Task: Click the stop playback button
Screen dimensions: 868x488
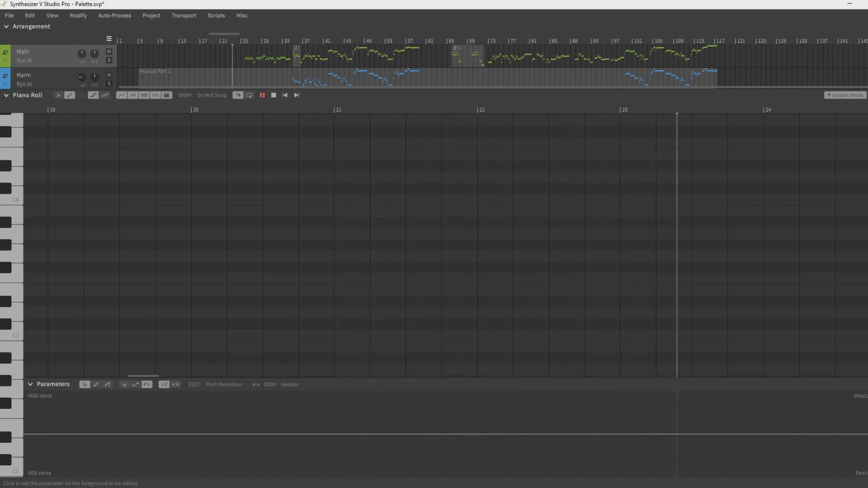Action: coord(274,95)
